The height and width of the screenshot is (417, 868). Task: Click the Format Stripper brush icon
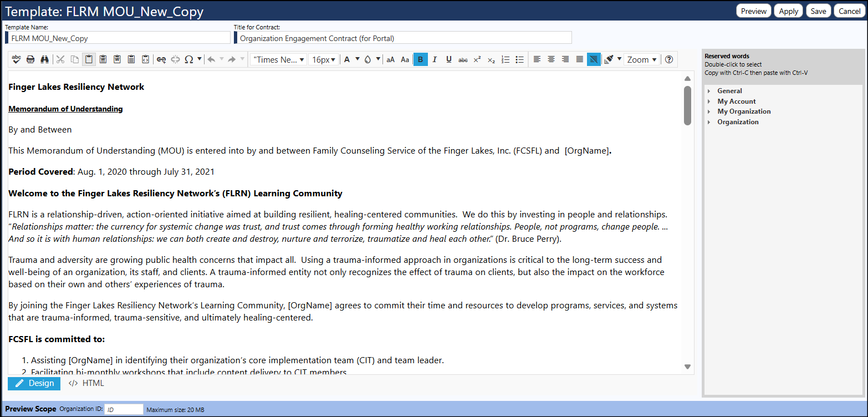(x=609, y=59)
